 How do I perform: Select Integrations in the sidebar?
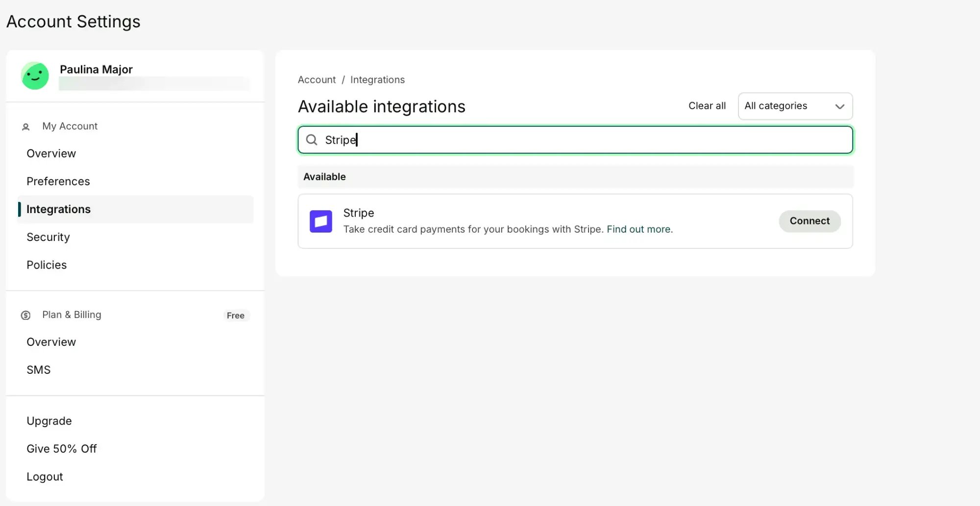pyautogui.click(x=136, y=209)
